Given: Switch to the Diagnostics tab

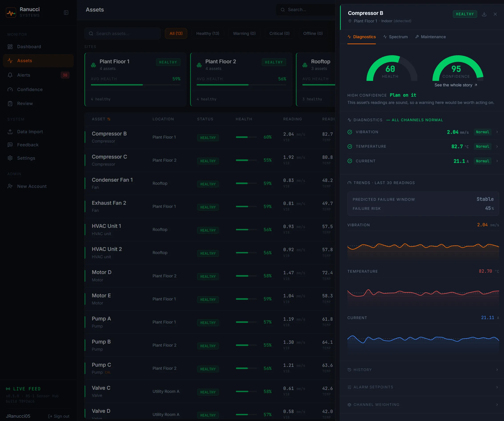Looking at the screenshot, I should point(361,37).
